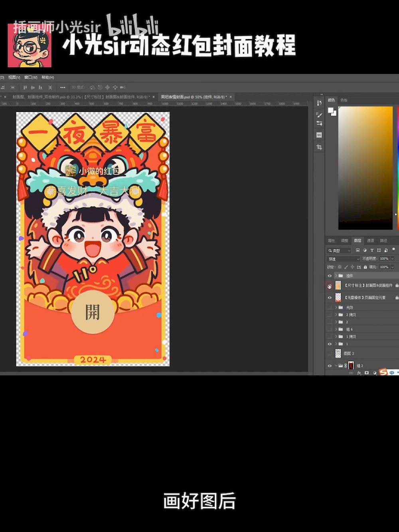Open the 窗口(W) menu
Viewport: 399px width, 532px height.
tap(31, 77)
